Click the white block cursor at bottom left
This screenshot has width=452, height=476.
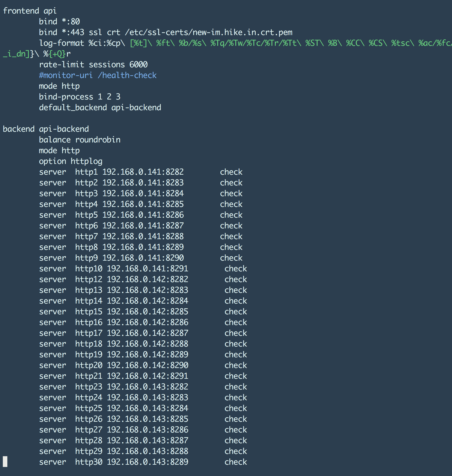(5, 462)
